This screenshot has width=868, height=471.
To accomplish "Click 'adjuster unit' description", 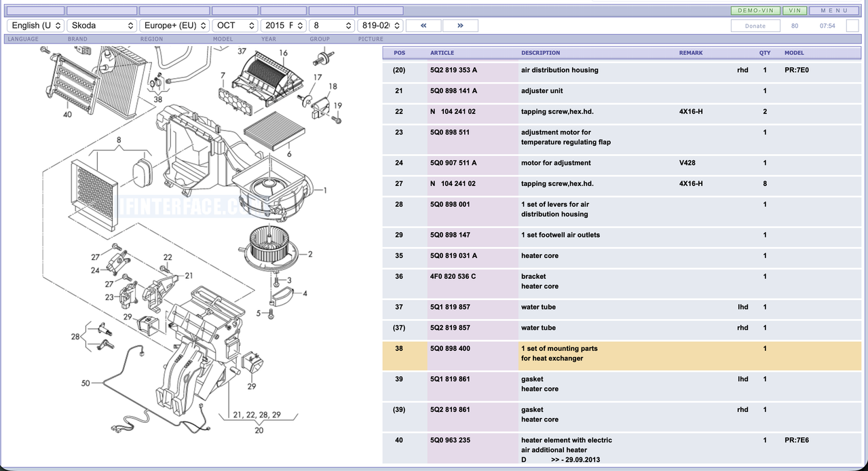I will (x=542, y=91).
